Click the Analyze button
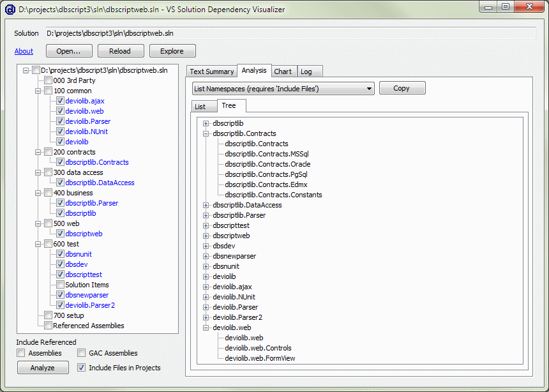This screenshot has width=549, height=392. tap(43, 368)
